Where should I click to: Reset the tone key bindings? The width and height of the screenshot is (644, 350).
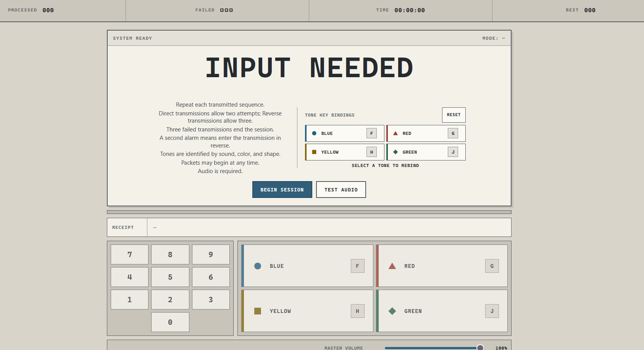point(454,115)
